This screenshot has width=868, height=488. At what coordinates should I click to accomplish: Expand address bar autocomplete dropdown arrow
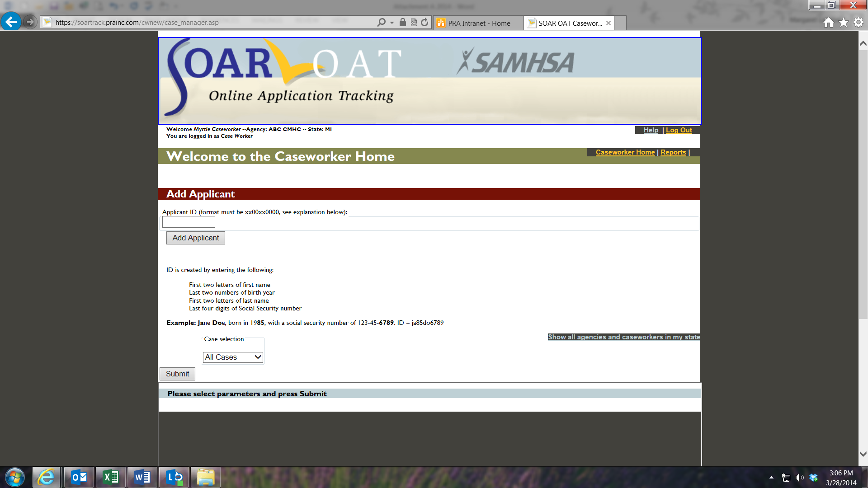[392, 23]
